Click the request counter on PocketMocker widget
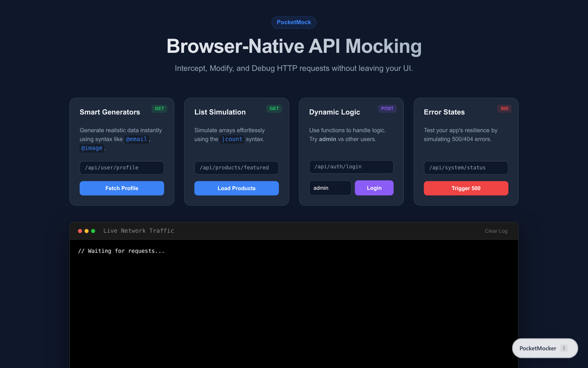 pyautogui.click(x=565, y=348)
